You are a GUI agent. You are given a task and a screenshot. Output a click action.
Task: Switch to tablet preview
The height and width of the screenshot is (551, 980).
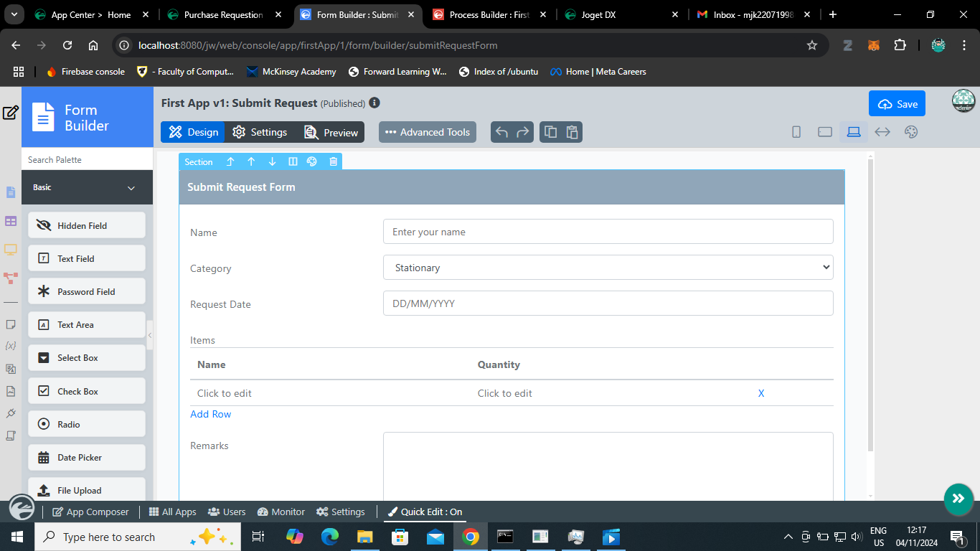825,132
